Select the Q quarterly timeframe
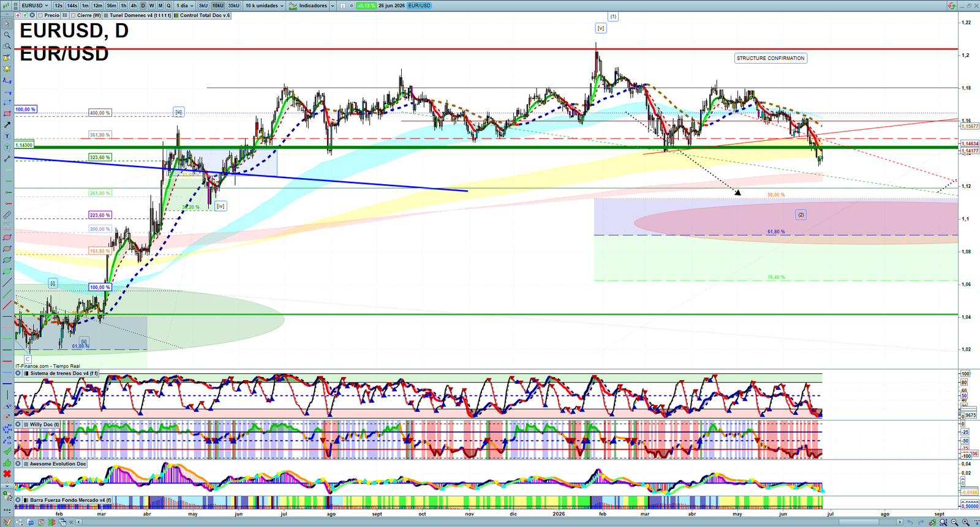The width and height of the screenshot is (980, 527). coord(168,6)
